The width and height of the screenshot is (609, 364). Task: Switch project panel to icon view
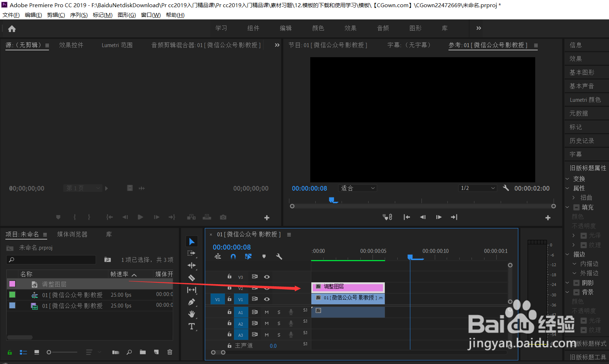(x=37, y=352)
